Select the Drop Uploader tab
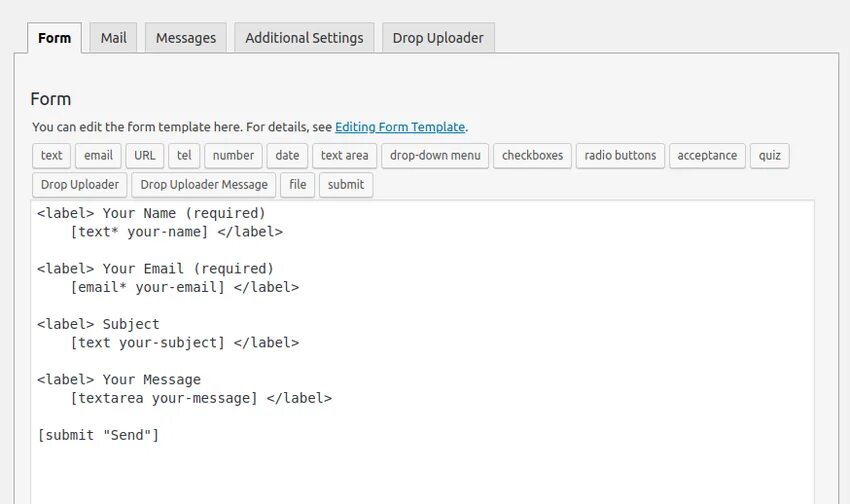Viewport: 850px width, 504px height. click(438, 38)
